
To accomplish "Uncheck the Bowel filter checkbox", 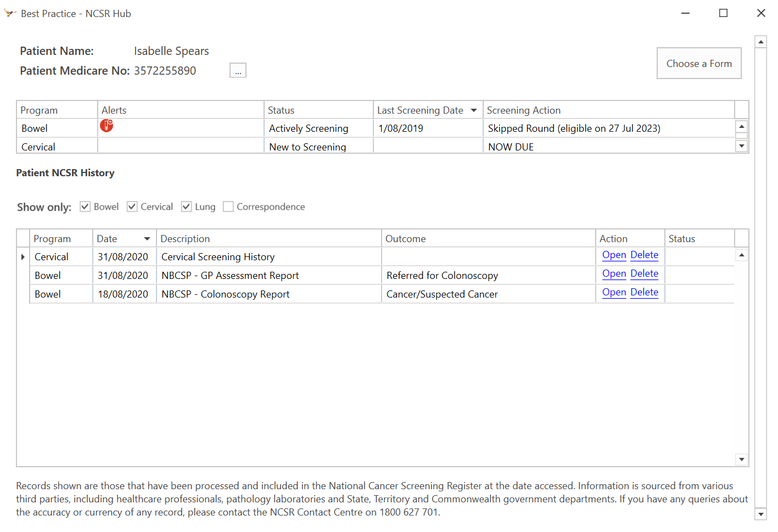I will tap(85, 206).
